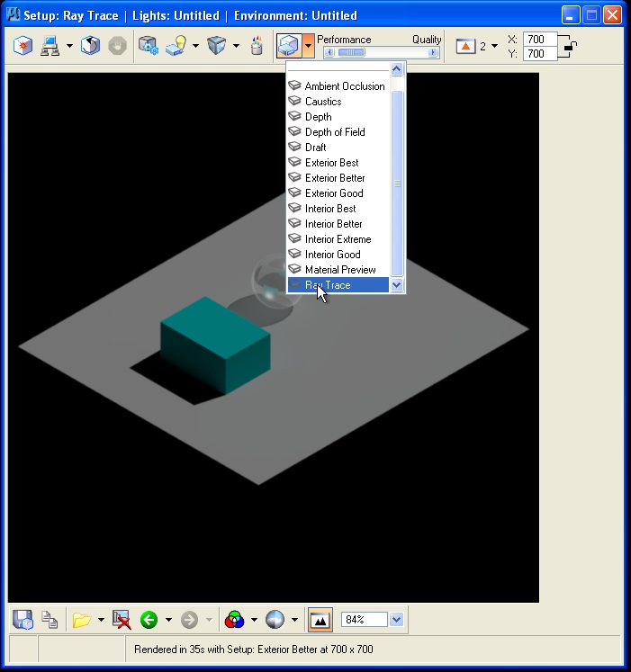Open the zoom percentage dropdown arrow
631x672 pixels.
397,620
